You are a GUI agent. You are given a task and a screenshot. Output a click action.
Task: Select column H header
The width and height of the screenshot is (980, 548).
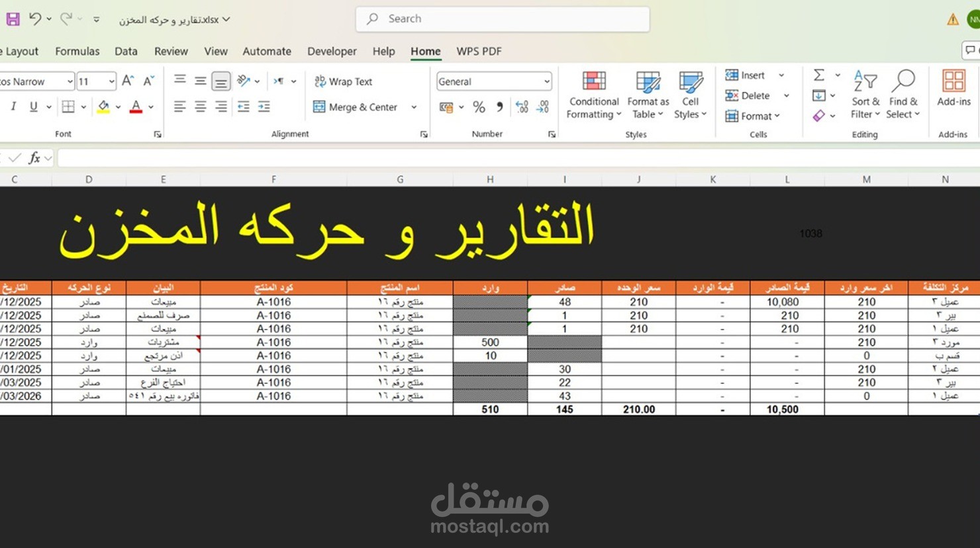[x=490, y=179]
